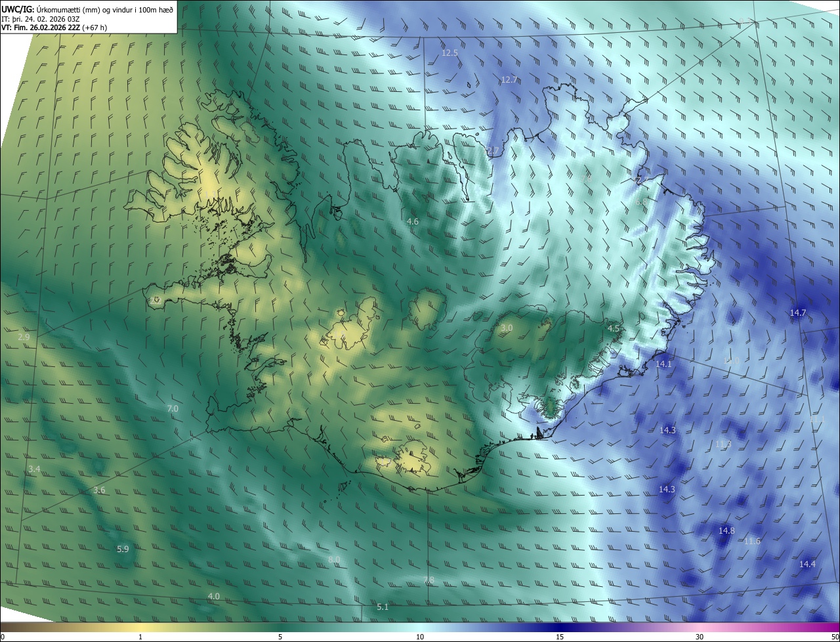Select the 14.7 value off the east coast
Screen dimensions: 840x642
click(798, 313)
